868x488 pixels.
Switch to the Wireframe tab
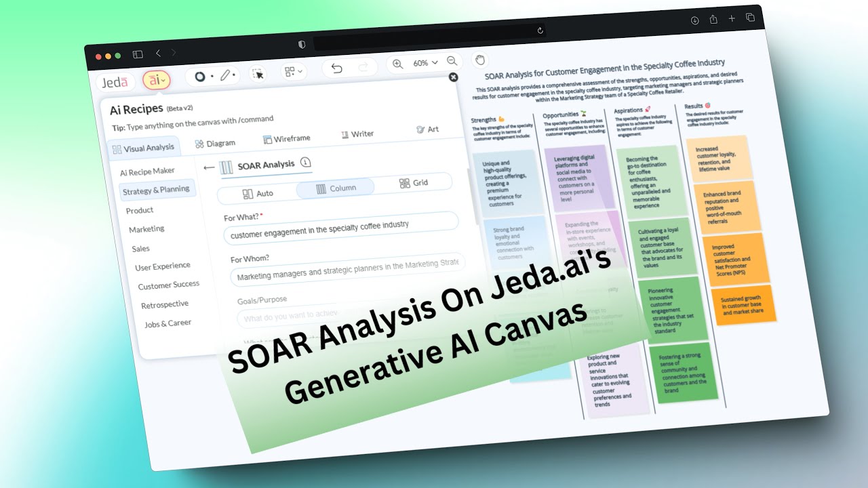click(287, 138)
